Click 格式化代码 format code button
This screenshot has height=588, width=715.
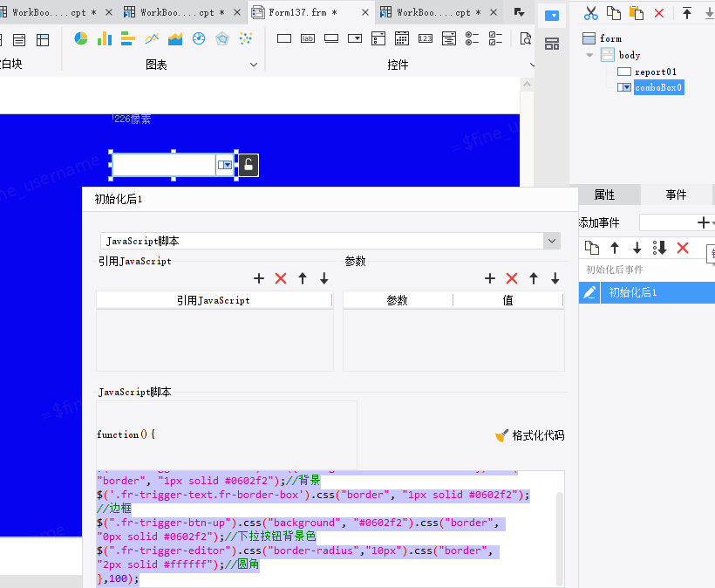(x=530, y=435)
